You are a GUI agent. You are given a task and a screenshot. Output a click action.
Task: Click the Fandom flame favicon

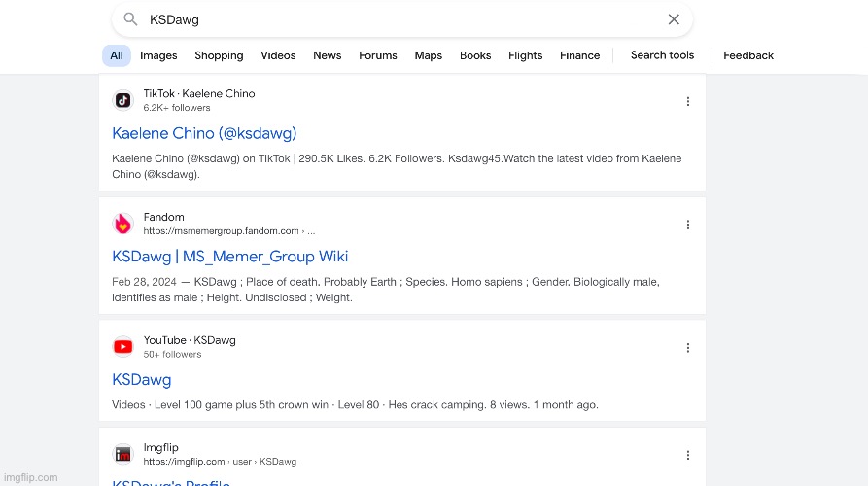[122, 224]
